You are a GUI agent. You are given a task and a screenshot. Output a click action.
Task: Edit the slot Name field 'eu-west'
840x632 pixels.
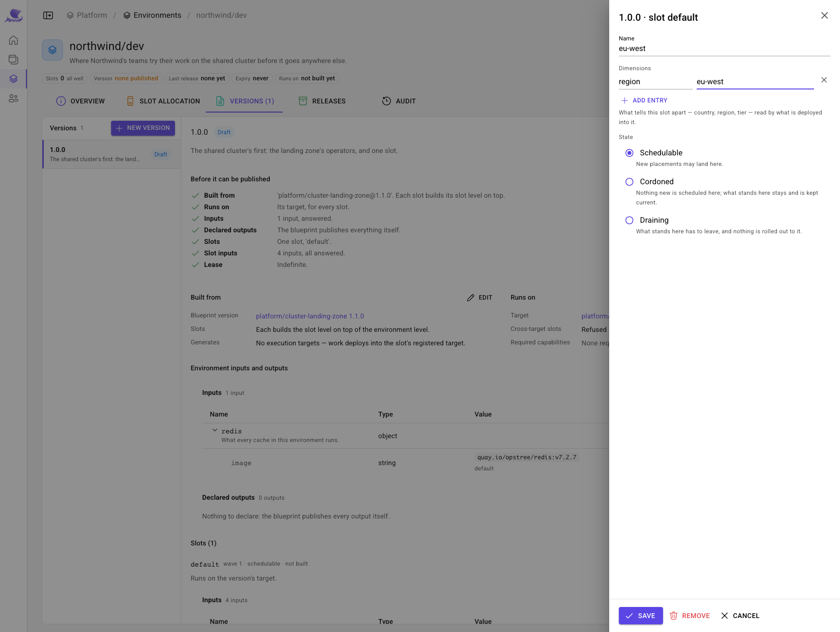pos(724,49)
